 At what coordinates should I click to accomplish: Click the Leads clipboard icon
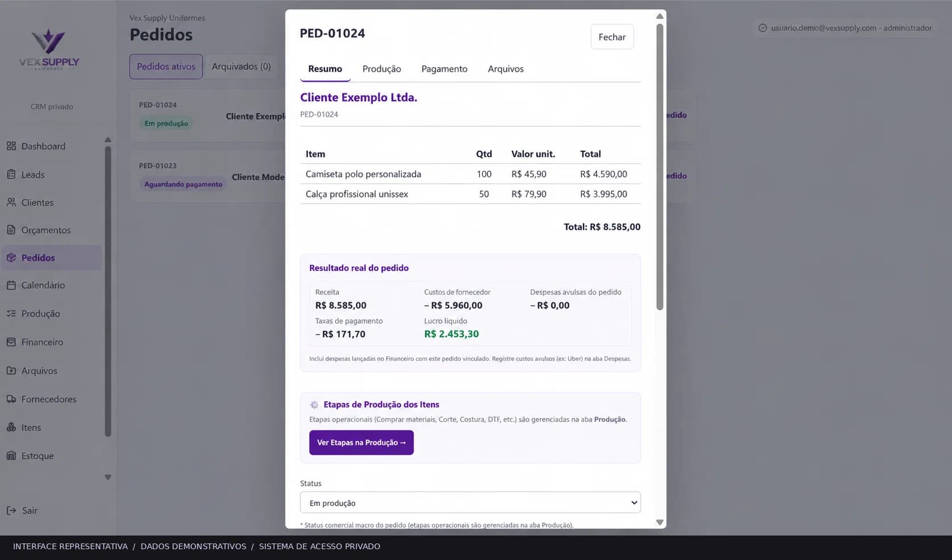[x=11, y=175]
